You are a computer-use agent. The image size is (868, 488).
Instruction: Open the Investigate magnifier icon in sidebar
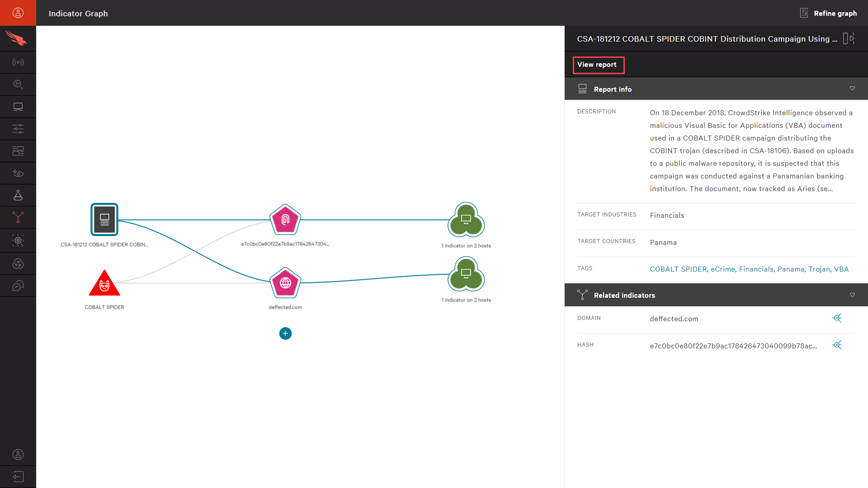(18, 84)
